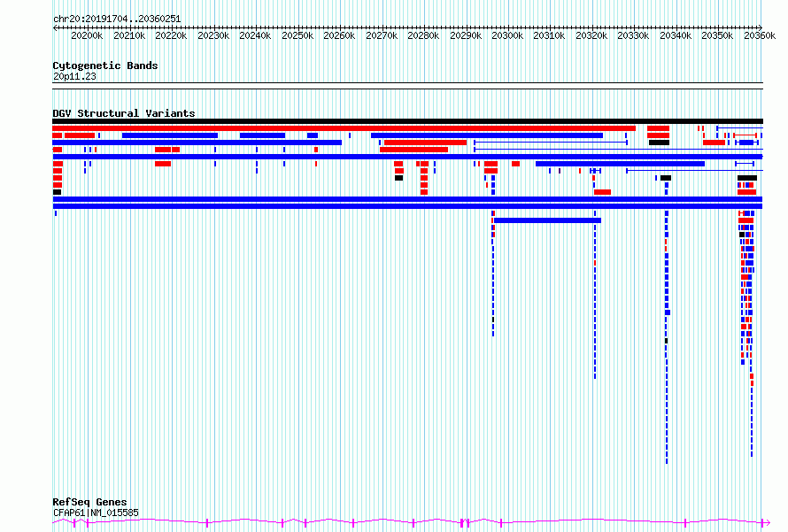The width and height of the screenshot is (788, 532).
Task: Click the thin red line variant near 20356k
Action: pyautogui.click(x=745, y=135)
